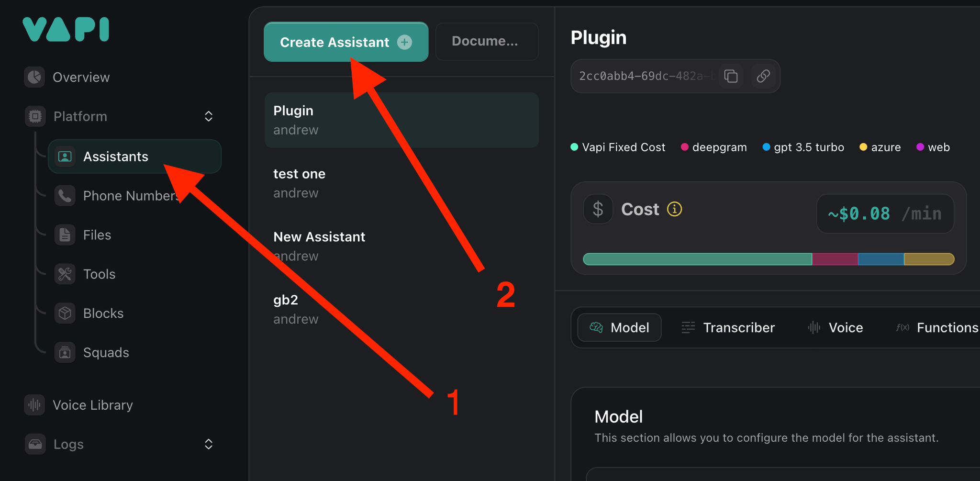Click the Cost label text
Viewport: 980px width, 481px height.
tap(640, 209)
